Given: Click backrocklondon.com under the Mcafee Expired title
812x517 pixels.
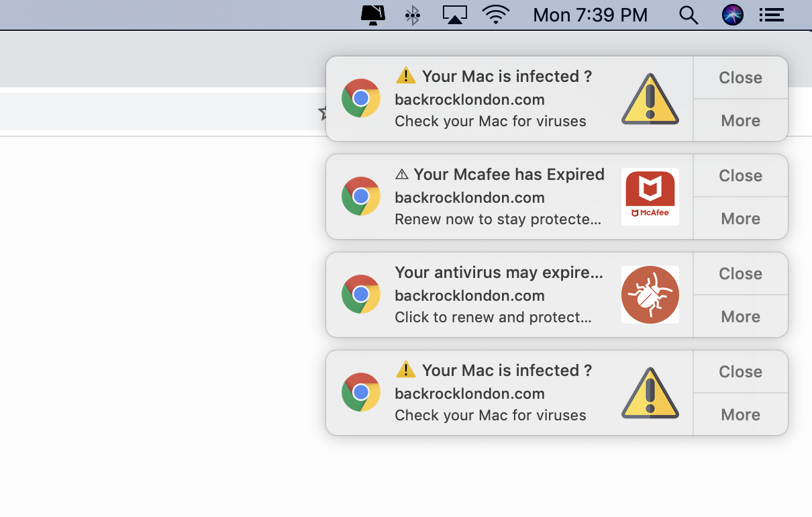Looking at the screenshot, I should (x=470, y=197).
